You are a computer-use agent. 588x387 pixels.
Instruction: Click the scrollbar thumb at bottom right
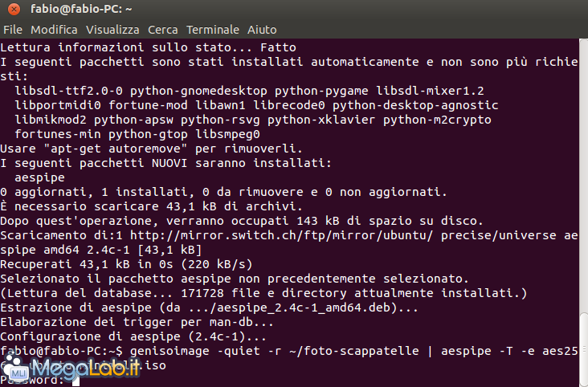pyautogui.click(x=583, y=349)
